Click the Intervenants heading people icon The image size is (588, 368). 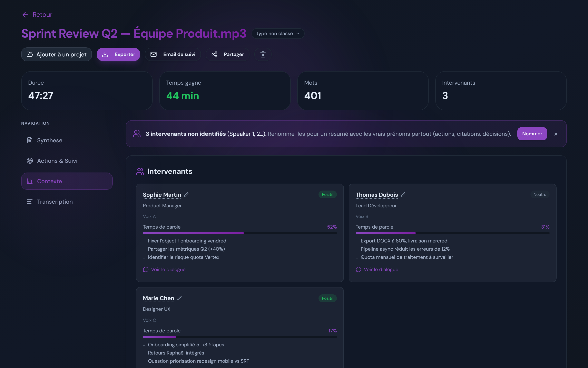point(140,171)
